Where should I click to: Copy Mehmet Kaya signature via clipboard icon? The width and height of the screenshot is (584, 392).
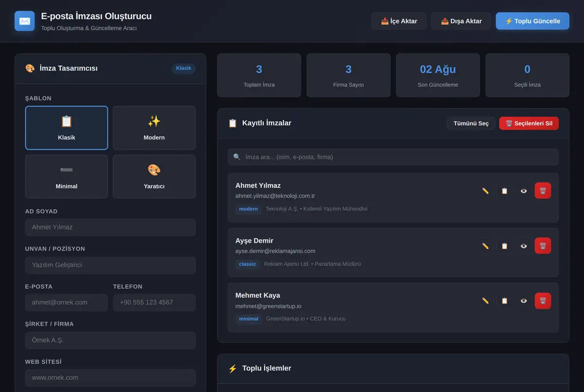[x=504, y=301]
